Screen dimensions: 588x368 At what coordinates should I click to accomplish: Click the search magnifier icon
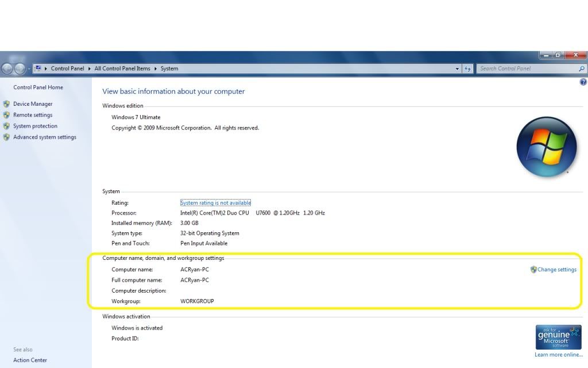click(582, 68)
